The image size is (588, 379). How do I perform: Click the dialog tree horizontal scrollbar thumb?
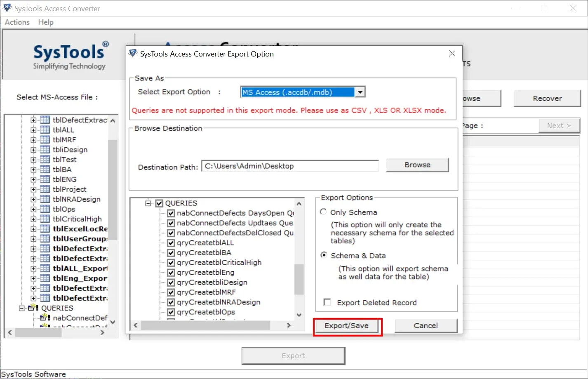(x=205, y=325)
